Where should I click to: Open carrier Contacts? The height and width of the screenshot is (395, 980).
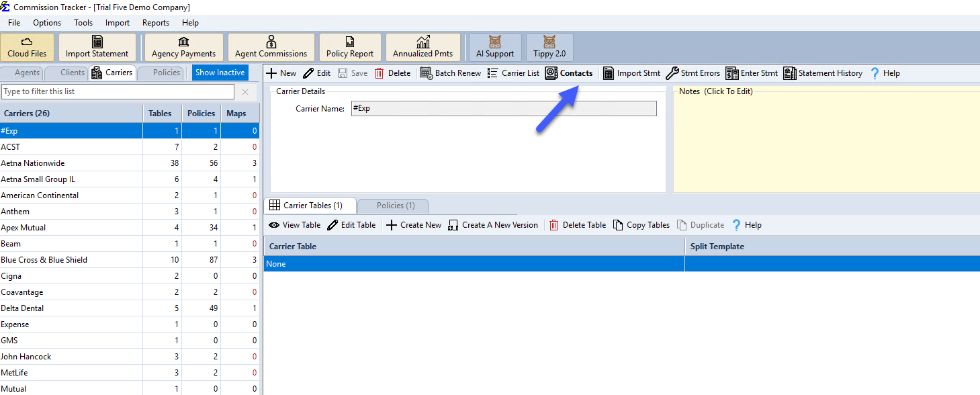point(570,73)
